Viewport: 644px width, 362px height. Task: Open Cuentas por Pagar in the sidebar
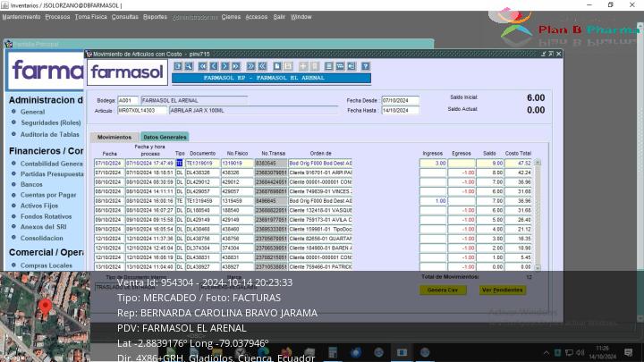click(x=48, y=195)
